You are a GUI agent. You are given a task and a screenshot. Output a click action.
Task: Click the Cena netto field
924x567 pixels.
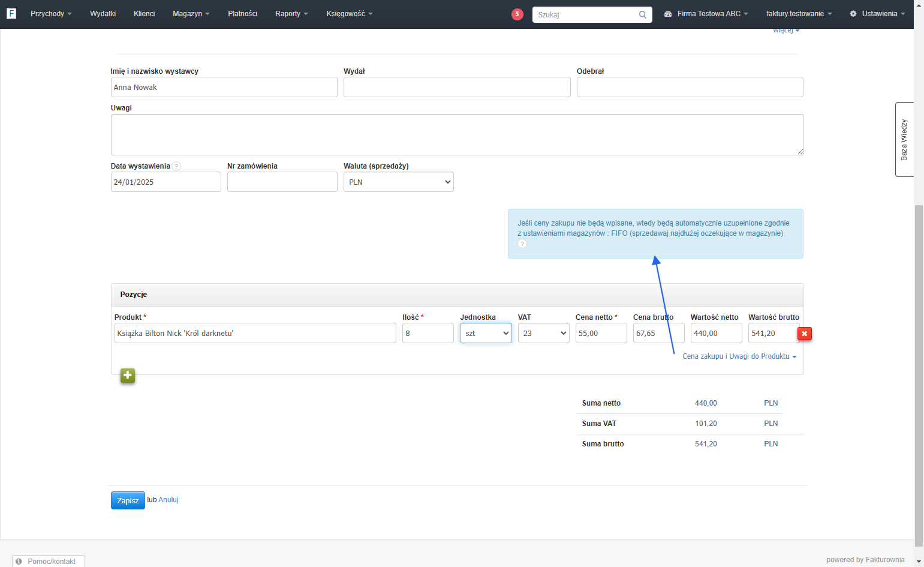pyautogui.click(x=601, y=333)
